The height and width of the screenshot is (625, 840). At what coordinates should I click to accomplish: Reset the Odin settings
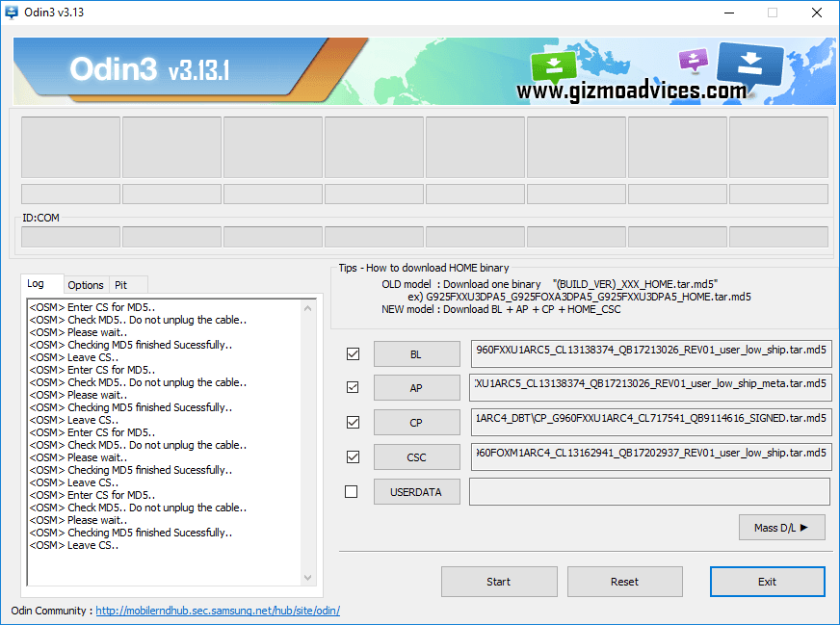coord(624,582)
